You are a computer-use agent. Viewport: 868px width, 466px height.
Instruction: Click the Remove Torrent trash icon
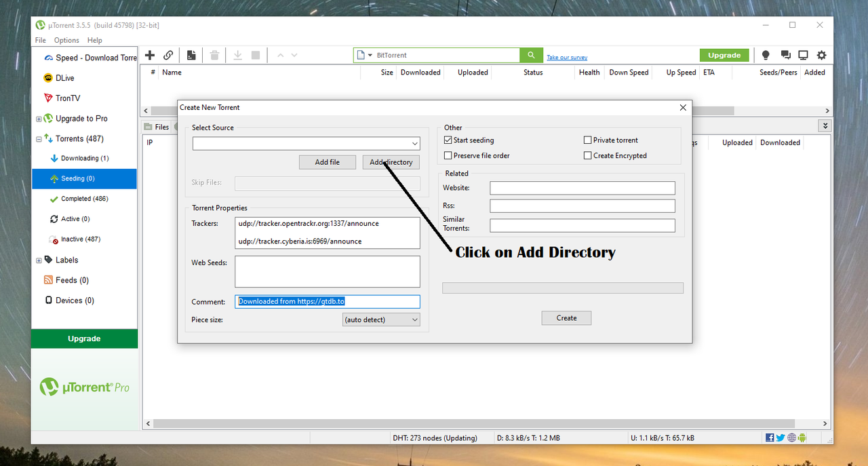(214, 55)
